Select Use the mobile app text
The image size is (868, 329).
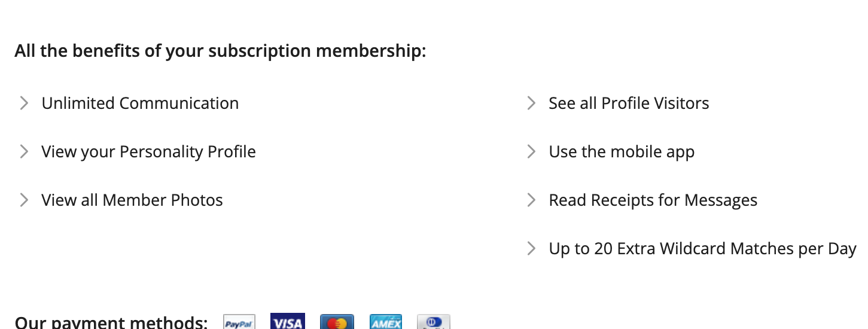622,152
